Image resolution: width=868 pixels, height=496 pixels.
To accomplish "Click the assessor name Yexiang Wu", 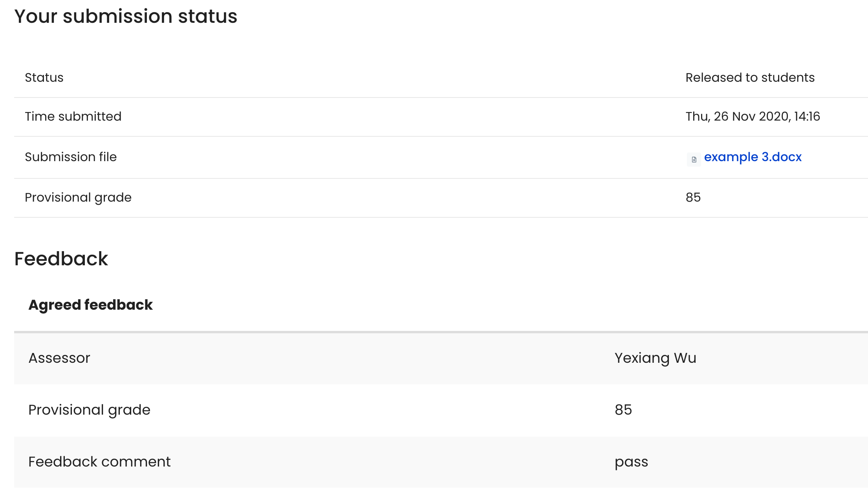I will [655, 358].
